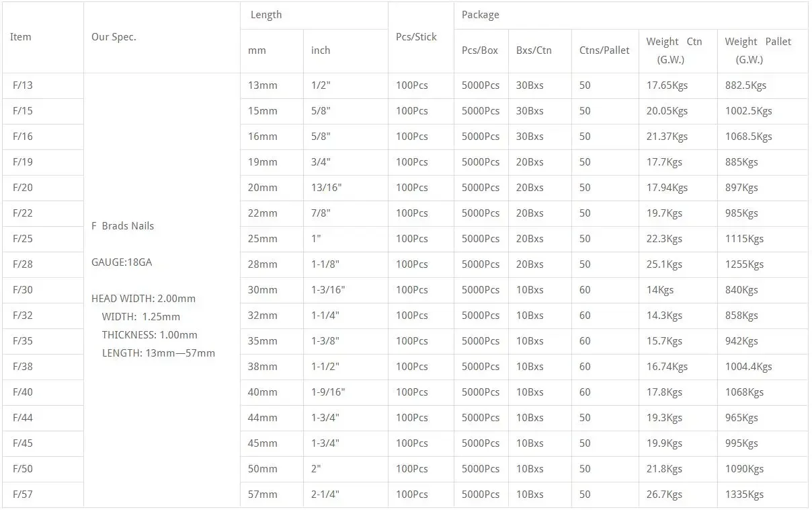Click the F Brads Nails spec text

(122, 226)
